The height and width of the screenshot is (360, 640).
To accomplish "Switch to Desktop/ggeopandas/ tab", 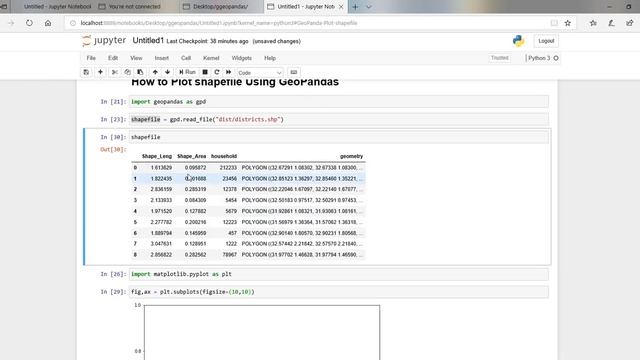I will click(220, 7).
